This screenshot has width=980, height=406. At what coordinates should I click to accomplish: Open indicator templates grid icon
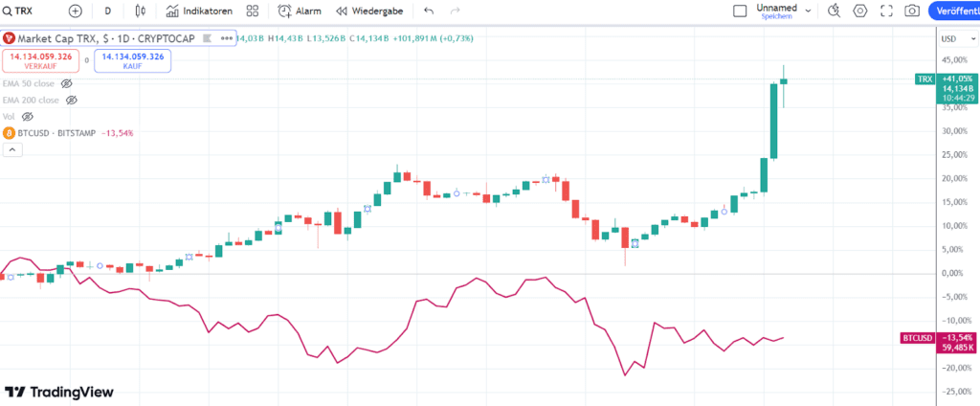coord(253,11)
